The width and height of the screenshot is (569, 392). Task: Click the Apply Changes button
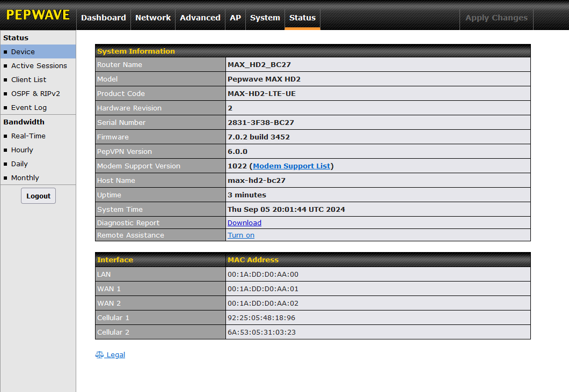(496, 17)
